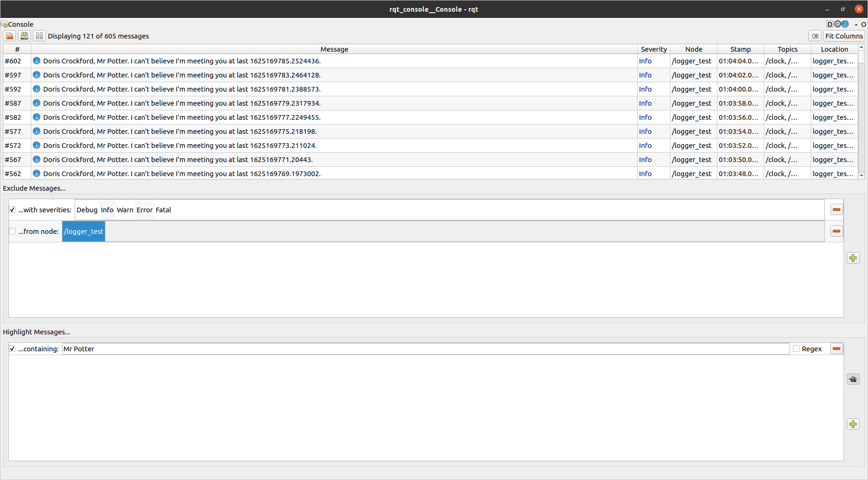The width and height of the screenshot is (868, 480).
Task: Sort messages by the Severity column header
Action: (654, 49)
